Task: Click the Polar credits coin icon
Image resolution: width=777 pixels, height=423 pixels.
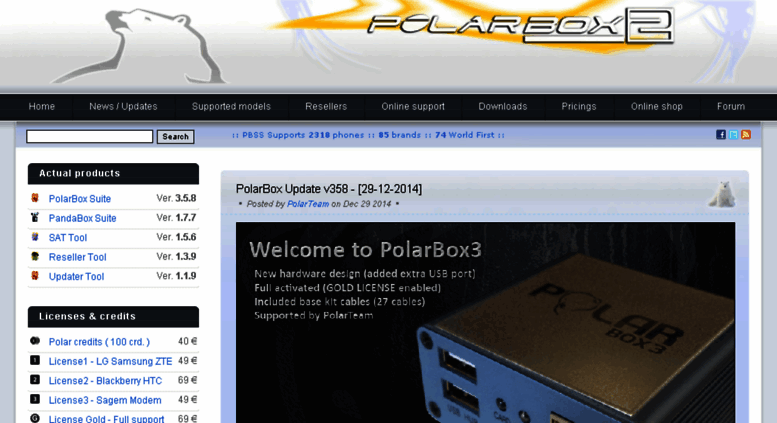Action: [x=35, y=341]
